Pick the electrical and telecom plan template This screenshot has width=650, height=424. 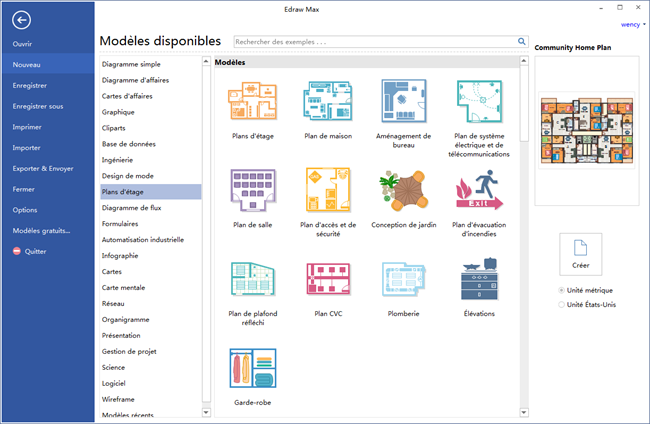click(x=479, y=101)
